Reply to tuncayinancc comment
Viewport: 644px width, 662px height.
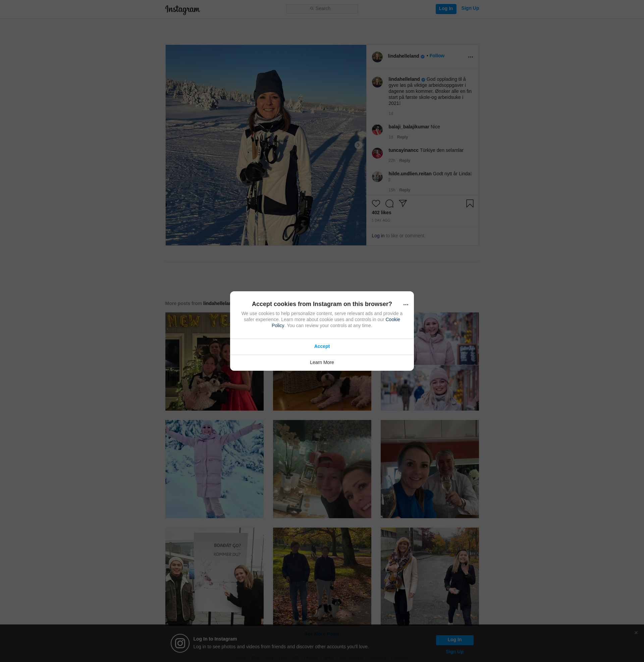click(405, 161)
